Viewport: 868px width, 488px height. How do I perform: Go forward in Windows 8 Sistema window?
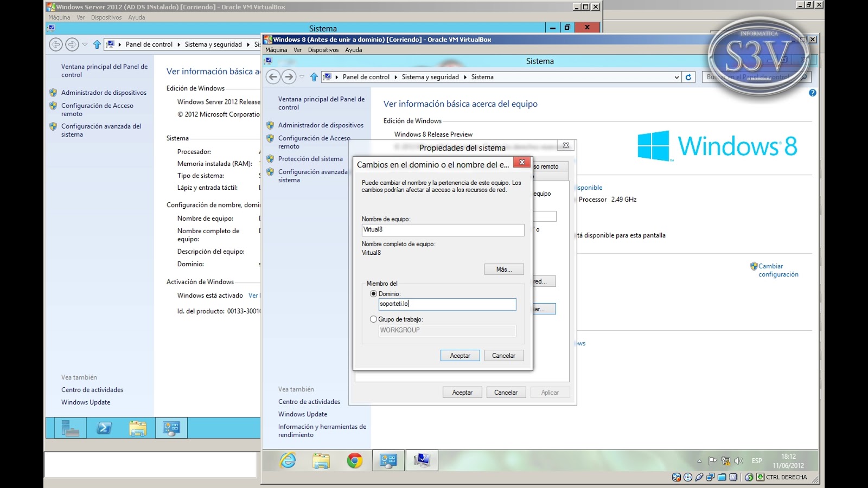tap(289, 77)
